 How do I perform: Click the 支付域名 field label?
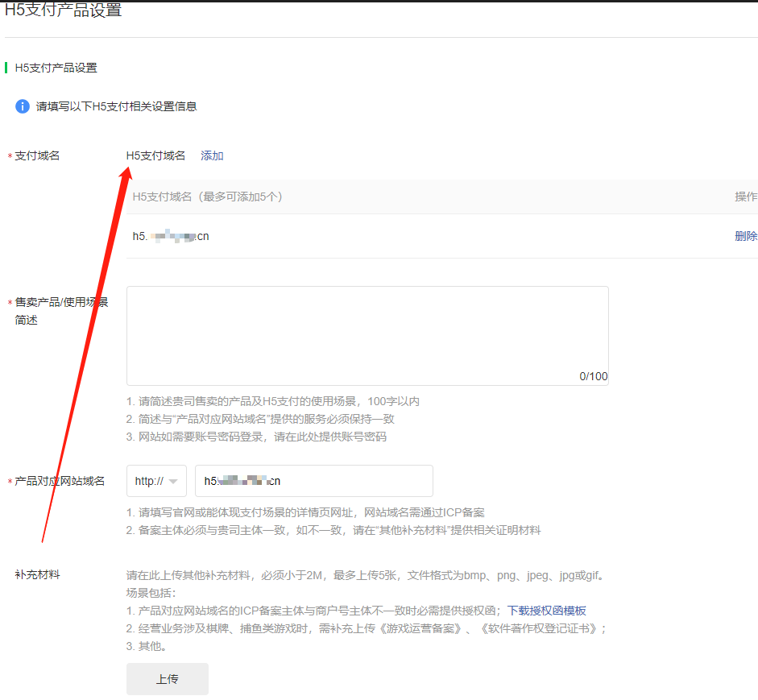pos(37,155)
